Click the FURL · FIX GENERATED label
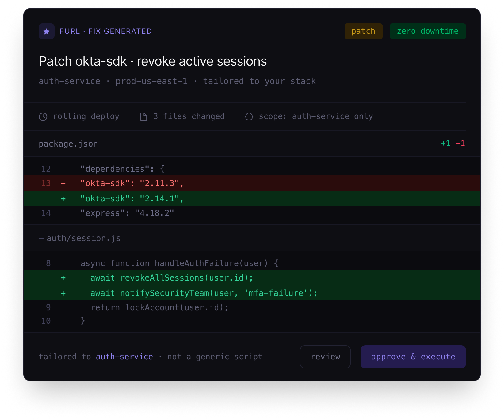This screenshot has width=504, height=420. click(x=105, y=31)
